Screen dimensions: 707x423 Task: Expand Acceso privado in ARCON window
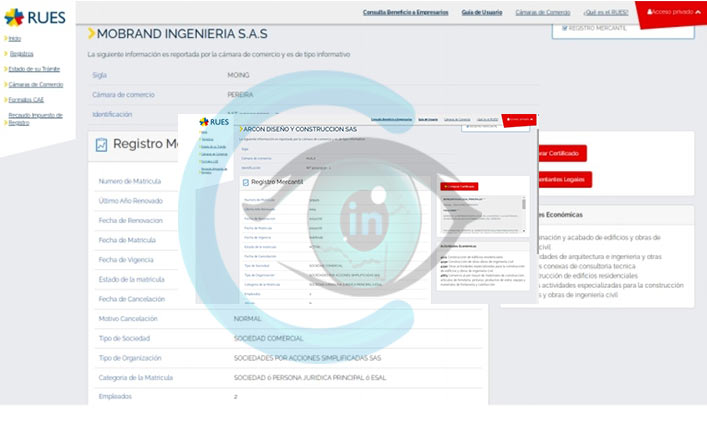519,120
